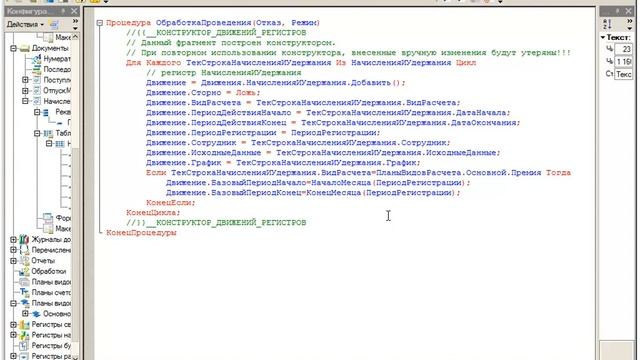Click the Регистры накопления icon

[24, 335]
